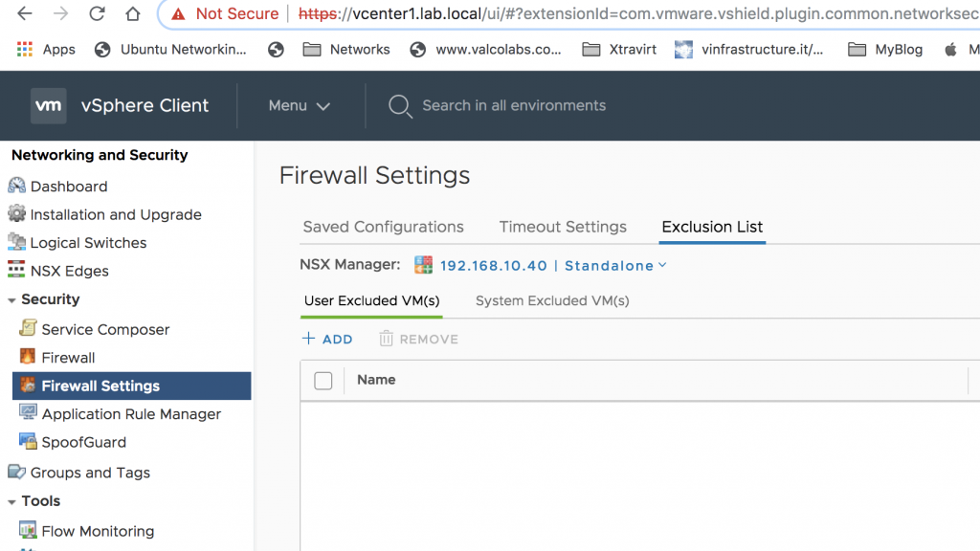Open the Dashboard icon in sidebar
The image size is (980, 551).
coord(16,186)
